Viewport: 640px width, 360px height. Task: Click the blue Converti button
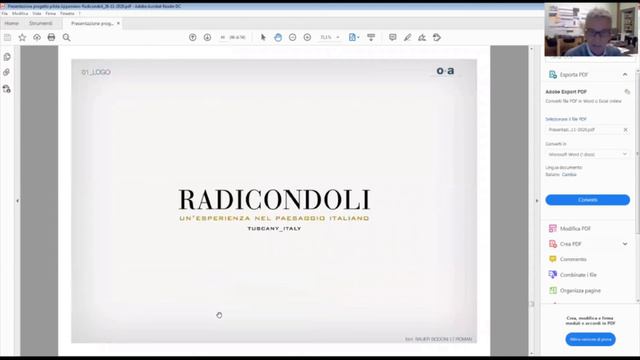[587, 200]
